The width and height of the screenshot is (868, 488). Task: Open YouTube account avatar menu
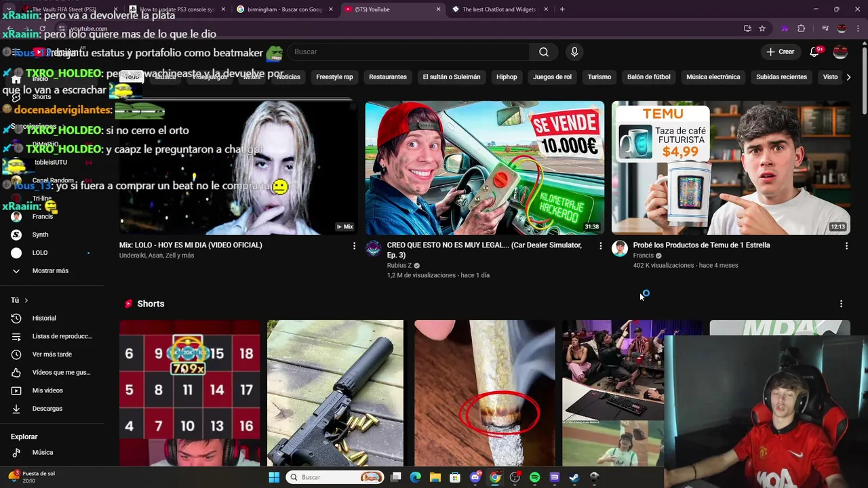point(840,52)
